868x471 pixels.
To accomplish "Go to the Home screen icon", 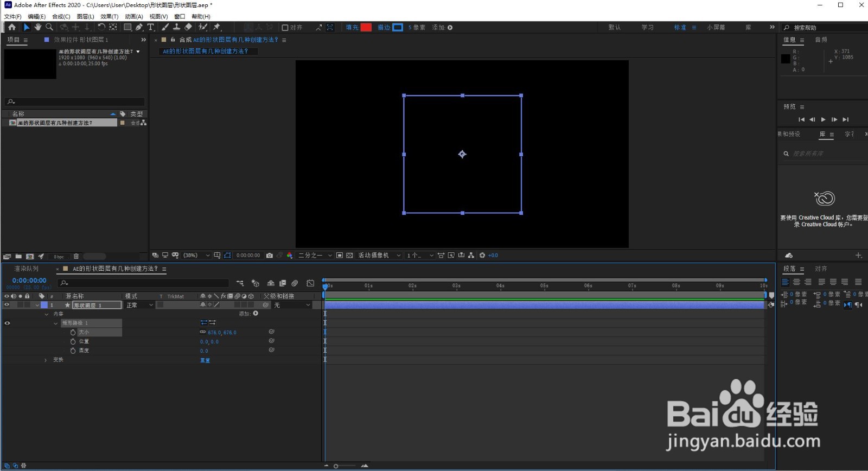I will click(12, 27).
